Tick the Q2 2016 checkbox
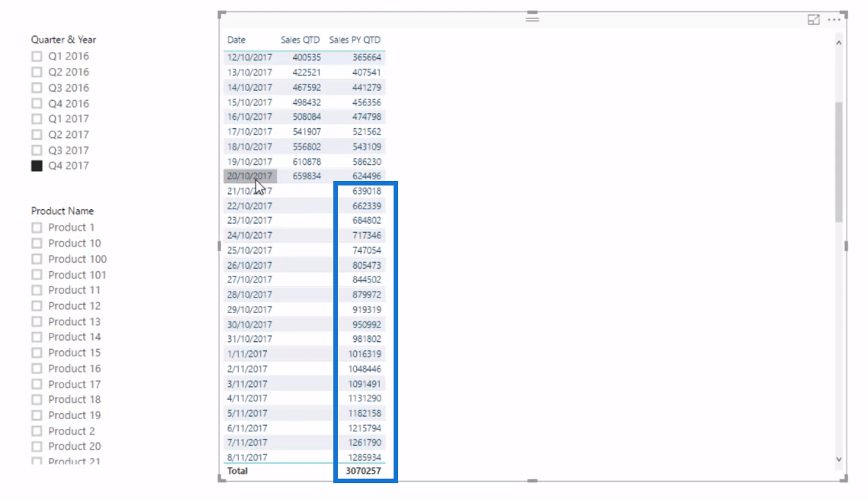The width and height of the screenshot is (868, 500). pyautogui.click(x=37, y=72)
